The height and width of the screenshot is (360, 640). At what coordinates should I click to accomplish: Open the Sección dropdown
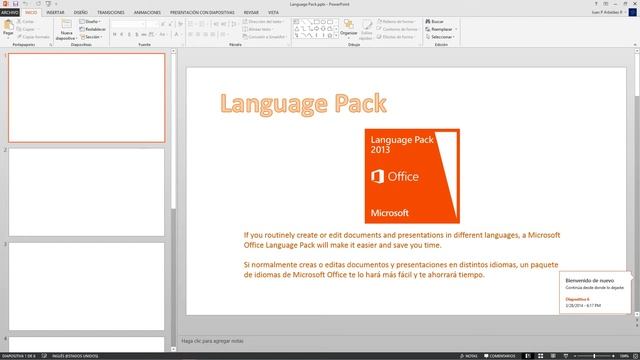tap(91, 37)
